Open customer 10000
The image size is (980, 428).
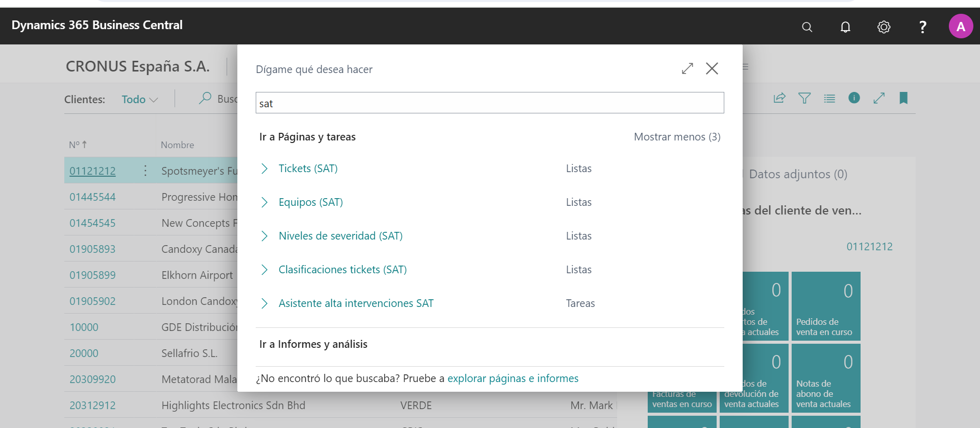click(84, 327)
